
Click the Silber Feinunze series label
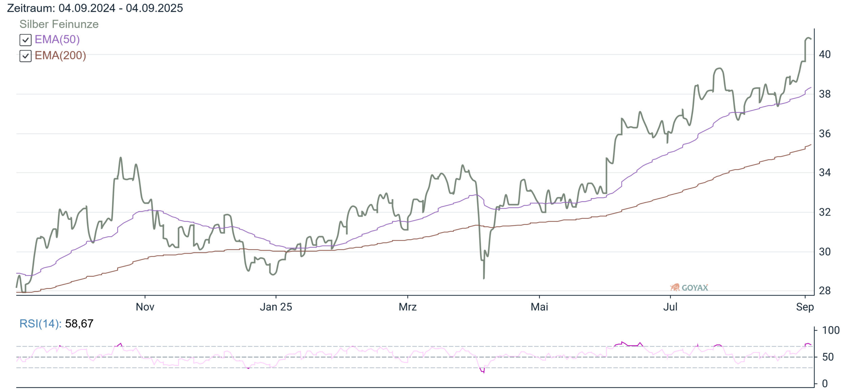point(59,24)
